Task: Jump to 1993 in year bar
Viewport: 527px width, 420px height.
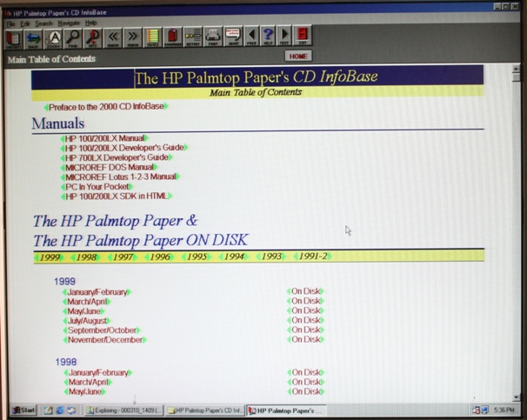Action: (x=271, y=257)
